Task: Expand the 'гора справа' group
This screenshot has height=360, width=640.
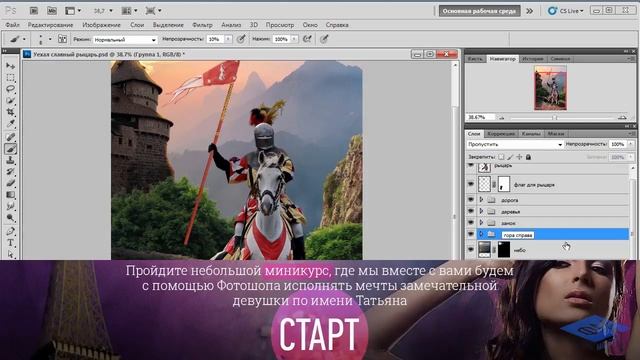Action: coord(481,234)
